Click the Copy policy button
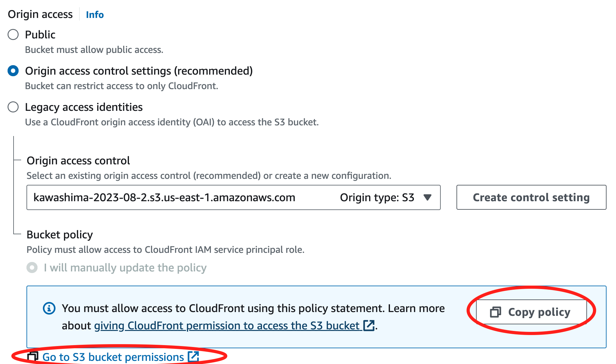This screenshot has height=364, width=616. point(531,312)
